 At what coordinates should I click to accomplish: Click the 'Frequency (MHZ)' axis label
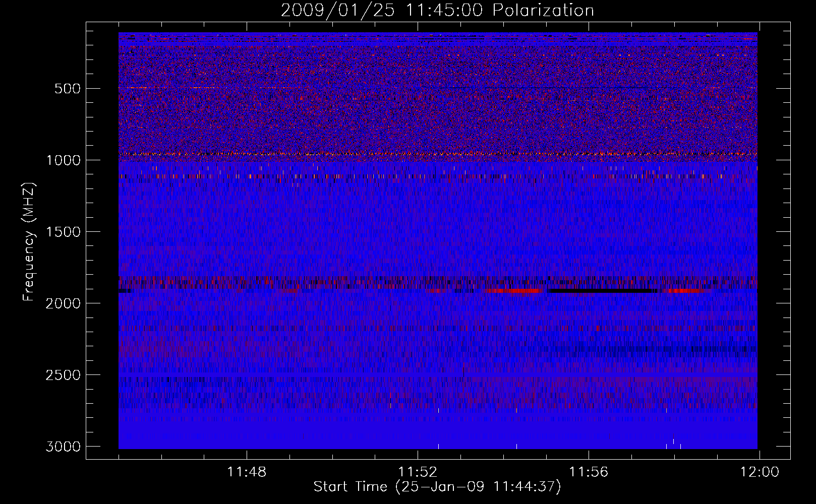coord(29,242)
